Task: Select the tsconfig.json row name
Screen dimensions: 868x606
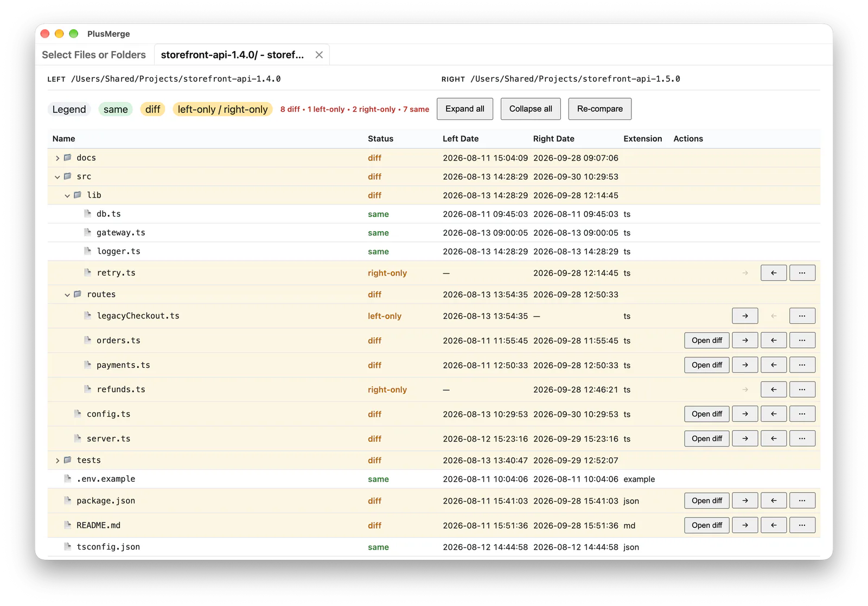Action: [108, 547]
